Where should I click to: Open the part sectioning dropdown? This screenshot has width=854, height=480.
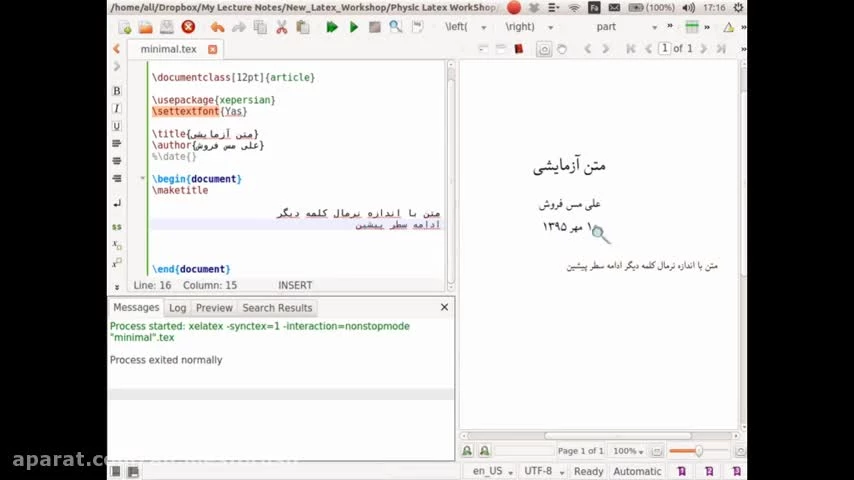626,27
